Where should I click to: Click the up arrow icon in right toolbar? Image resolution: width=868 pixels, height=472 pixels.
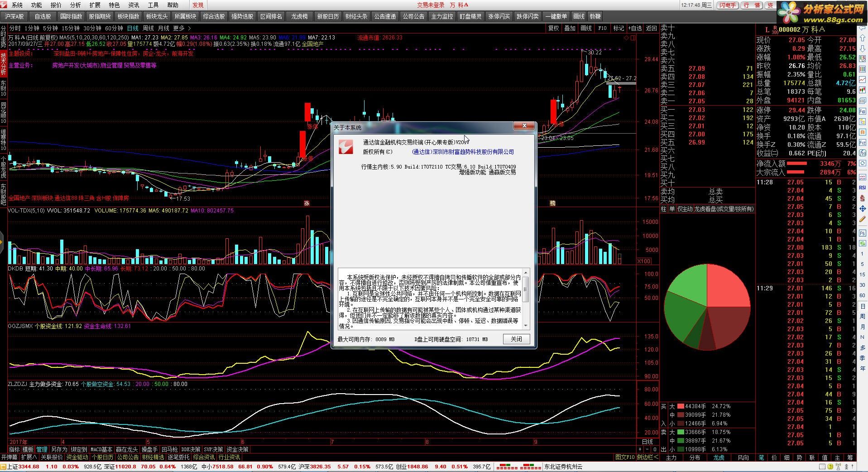point(862,38)
